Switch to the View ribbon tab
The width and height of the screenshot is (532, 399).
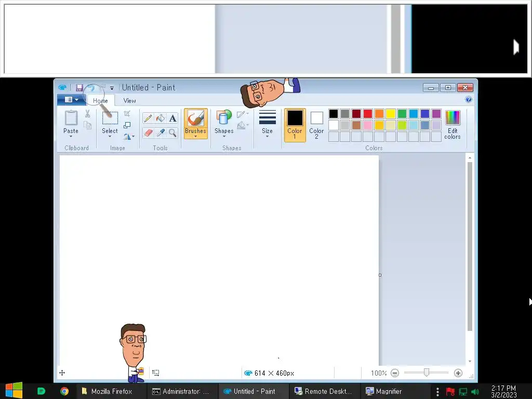pyautogui.click(x=129, y=101)
